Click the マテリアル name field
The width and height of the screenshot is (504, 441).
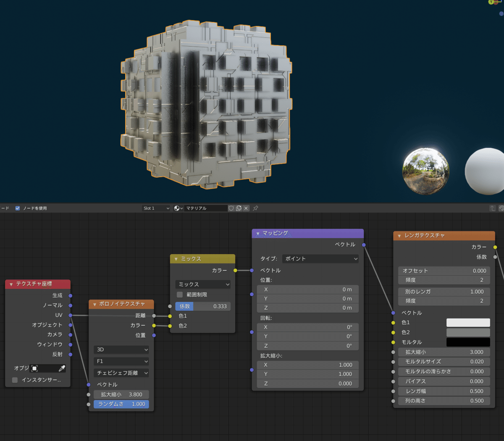point(206,208)
